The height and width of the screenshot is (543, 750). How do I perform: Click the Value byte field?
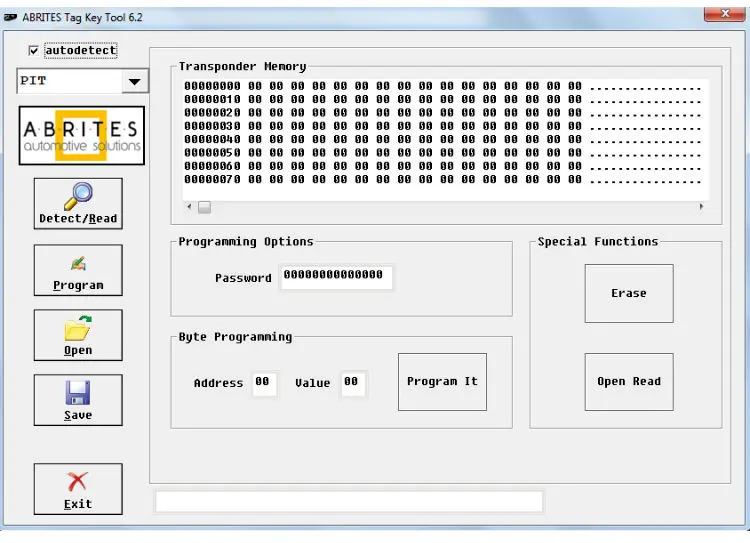[x=353, y=383]
